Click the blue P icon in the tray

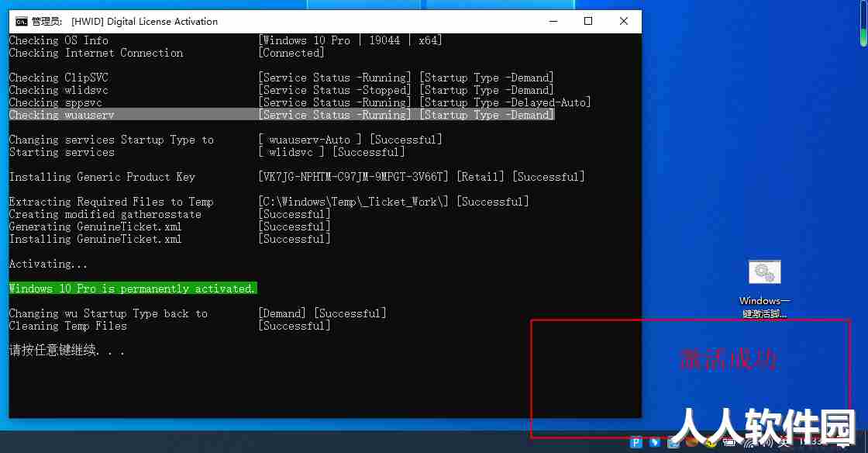[636, 442]
